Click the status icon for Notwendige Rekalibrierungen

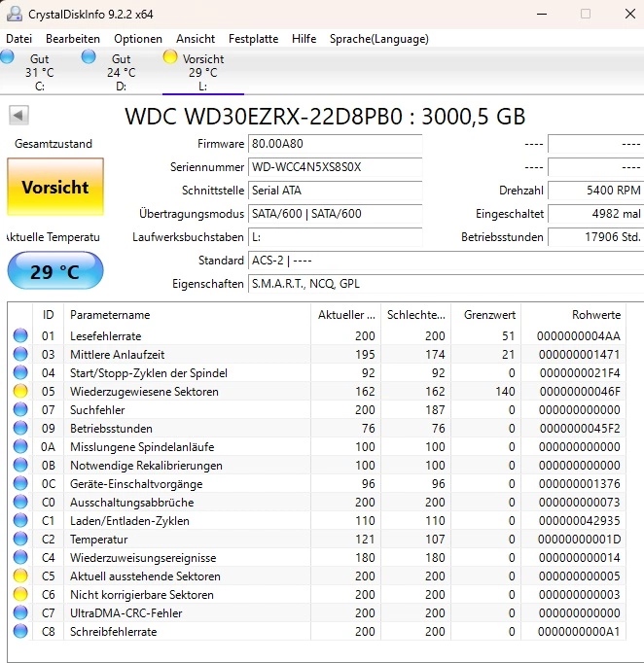(x=20, y=465)
